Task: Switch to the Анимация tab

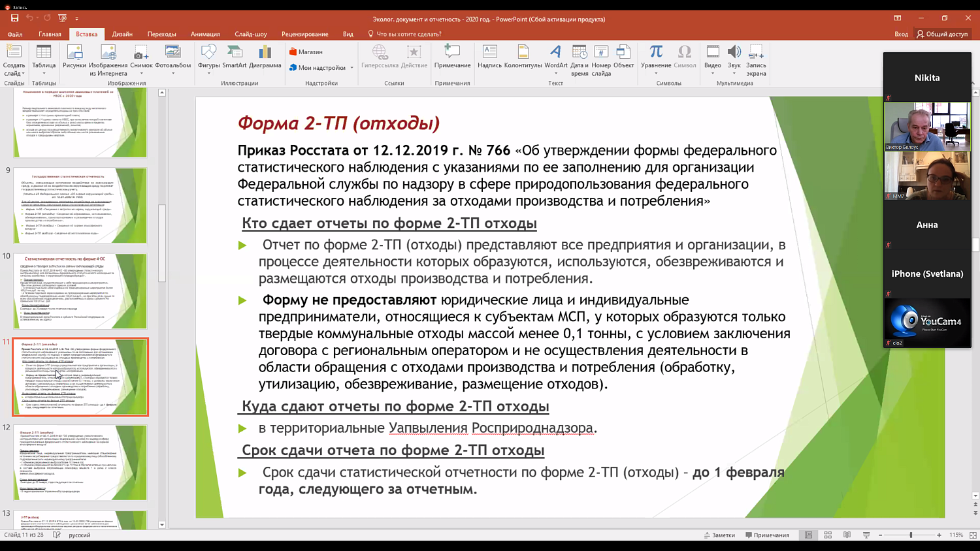Action: tap(205, 34)
